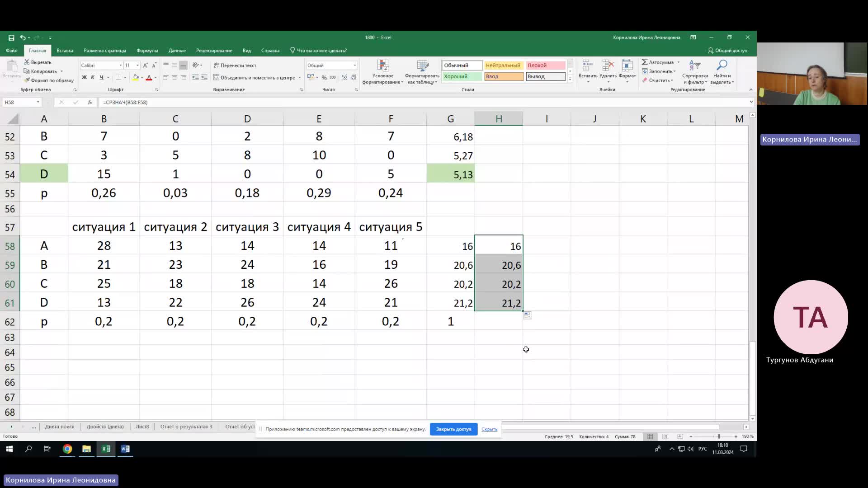The image size is (868, 488).
Task: Align cell content to the bottom
Action: 183,65
